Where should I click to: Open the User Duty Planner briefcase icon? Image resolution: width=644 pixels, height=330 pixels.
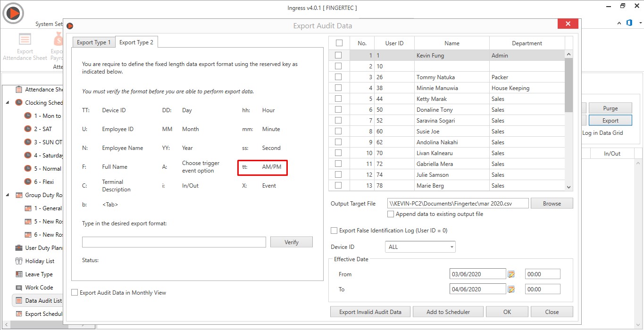coord(19,248)
